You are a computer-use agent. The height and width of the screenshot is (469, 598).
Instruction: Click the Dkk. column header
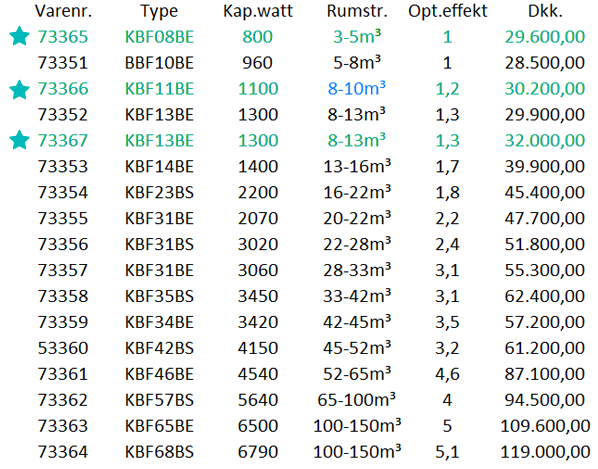click(x=545, y=12)
